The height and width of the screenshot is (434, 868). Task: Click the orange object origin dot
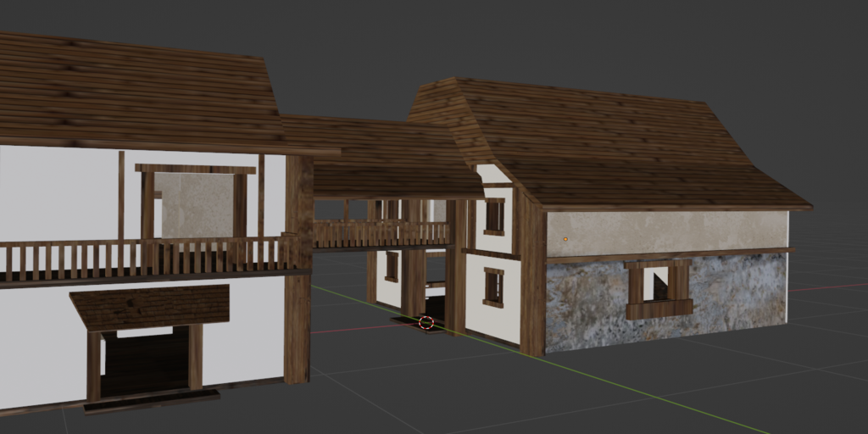(x=565, y=240)
